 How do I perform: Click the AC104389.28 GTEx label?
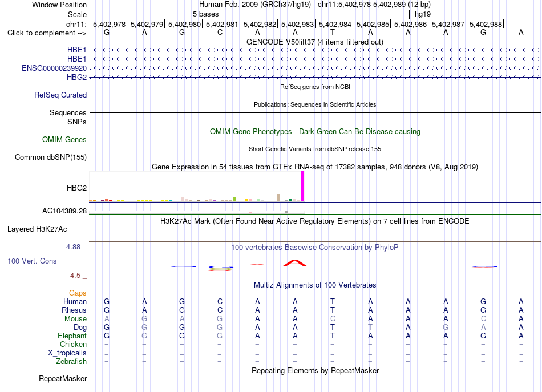(x=64, y=211)
